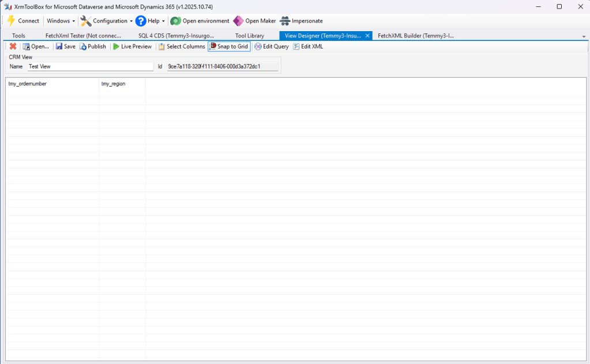Image resolution: width=590 pixels, height=364 pixels.
Task: Click the Connect lightning icon
Action: pyautogui.click(x=12, y=21)
